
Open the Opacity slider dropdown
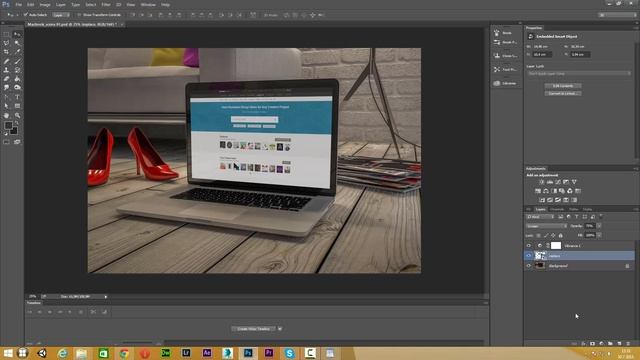[x=599, y=226]
